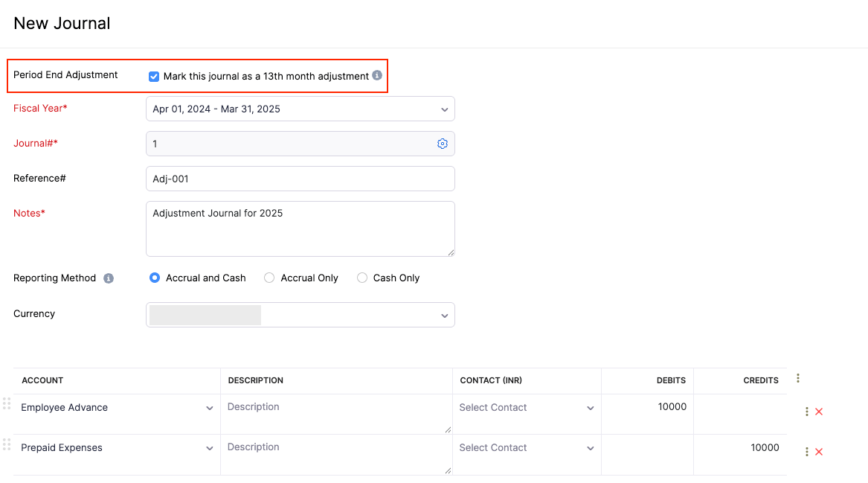This screenshot has height=483, width=868.
Task: Grab the drag handle of Employee Advance row
Action: click(7, 404)
